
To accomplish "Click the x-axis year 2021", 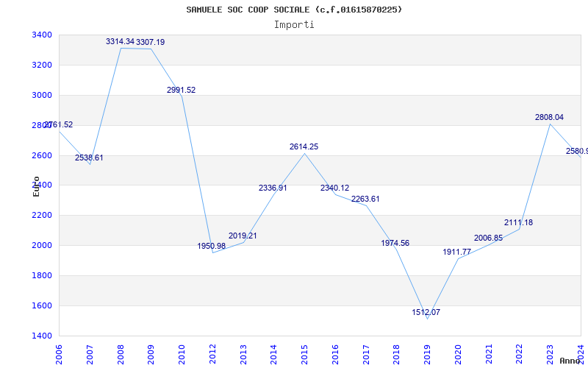I will (x=489, y=355).
